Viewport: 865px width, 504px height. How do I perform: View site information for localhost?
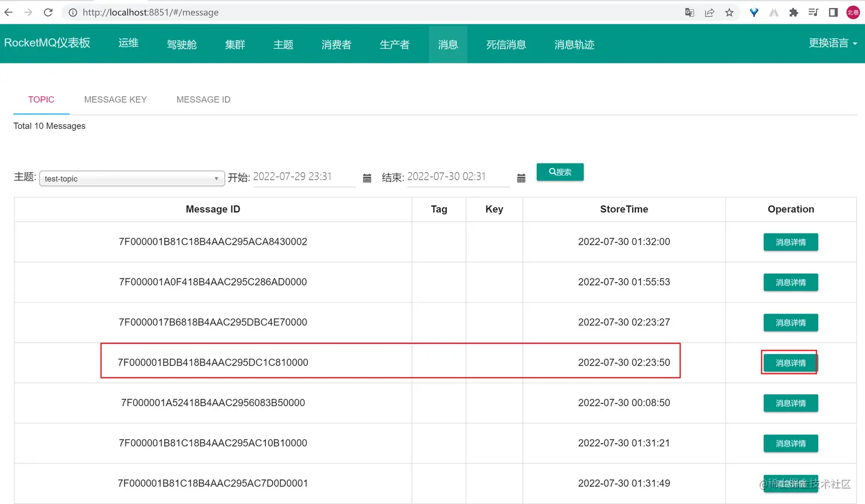73,12
